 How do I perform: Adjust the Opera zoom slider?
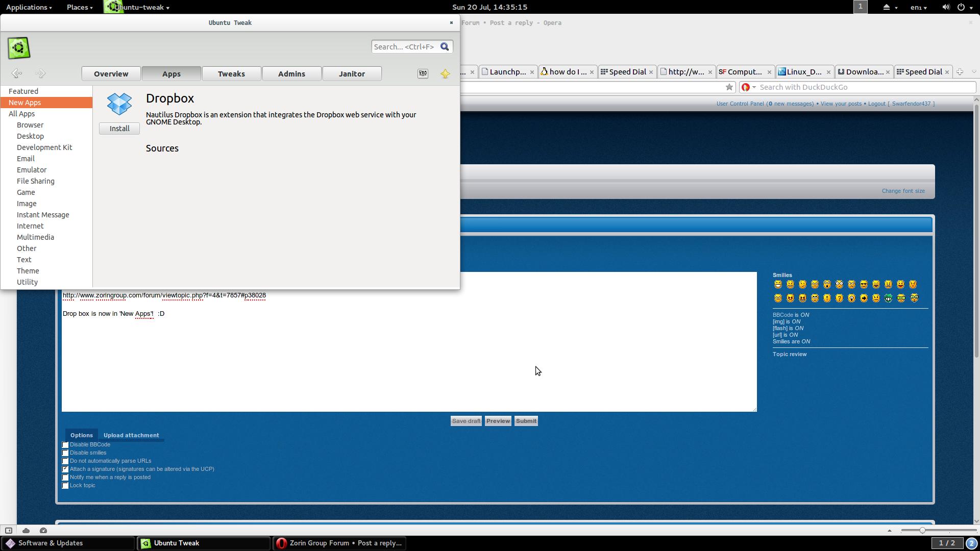point(922,531)
